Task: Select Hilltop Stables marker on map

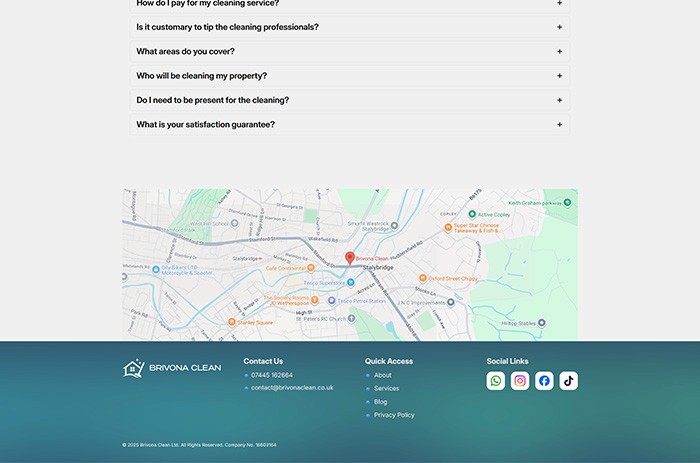Action: (542, 323)
